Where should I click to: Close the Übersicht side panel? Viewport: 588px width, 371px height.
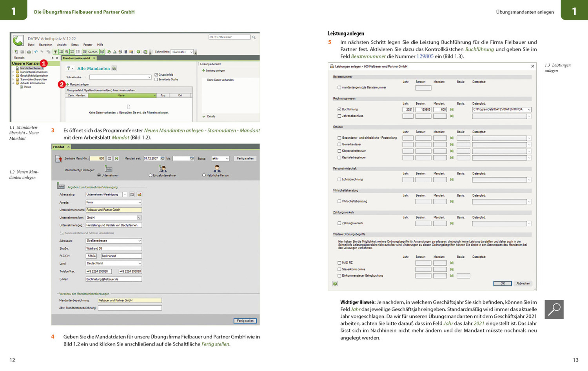(57, 58)
